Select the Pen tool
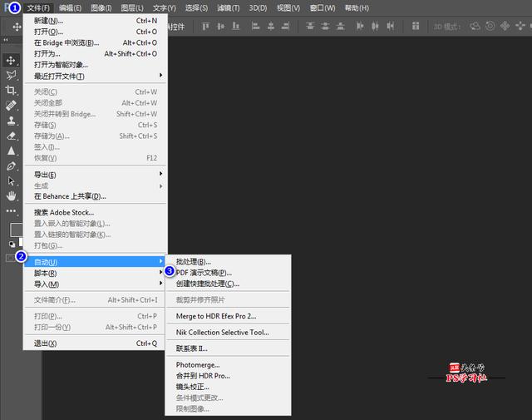Screen dimensions: 532x420 [11, 166]
